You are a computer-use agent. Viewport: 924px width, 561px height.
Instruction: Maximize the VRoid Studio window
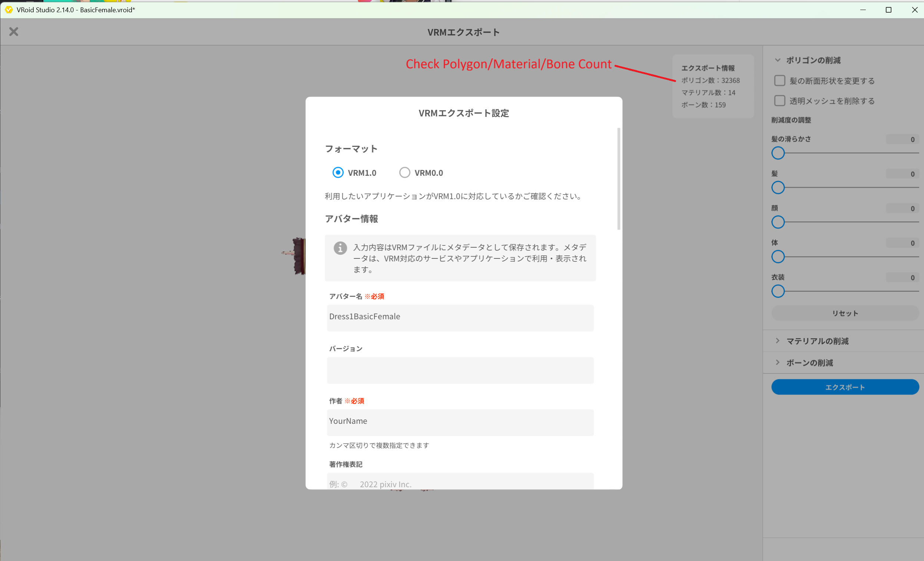point(888,10)
